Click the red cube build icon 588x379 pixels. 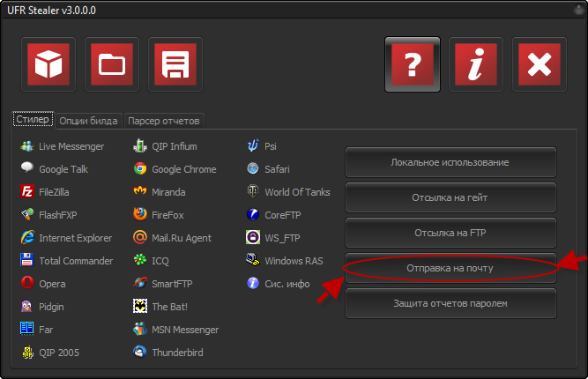click(x=48, y=64)
